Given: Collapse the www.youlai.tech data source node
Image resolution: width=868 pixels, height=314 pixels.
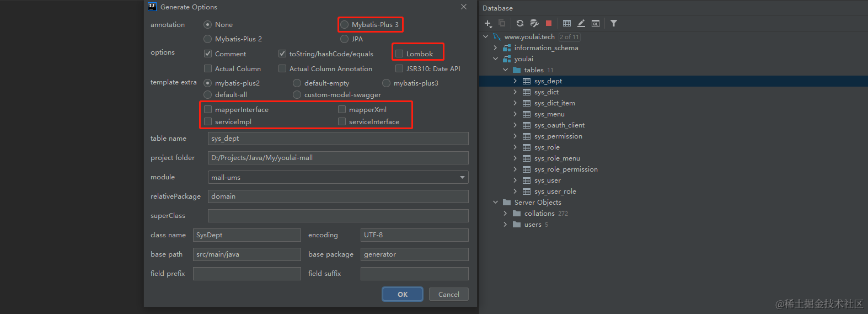Looking at the screenshot, I should pyautogui.click(x=486, y=37).
